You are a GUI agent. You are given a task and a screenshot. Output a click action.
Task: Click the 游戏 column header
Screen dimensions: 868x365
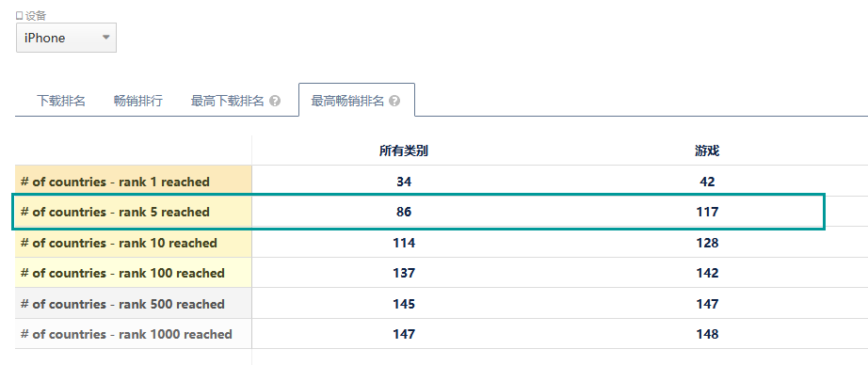pos(707,151)
